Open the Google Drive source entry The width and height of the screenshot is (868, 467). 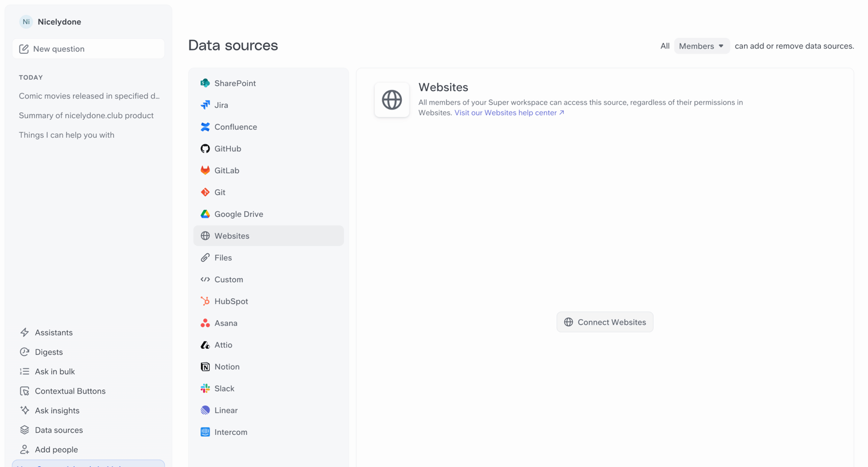tap(269, 214)
